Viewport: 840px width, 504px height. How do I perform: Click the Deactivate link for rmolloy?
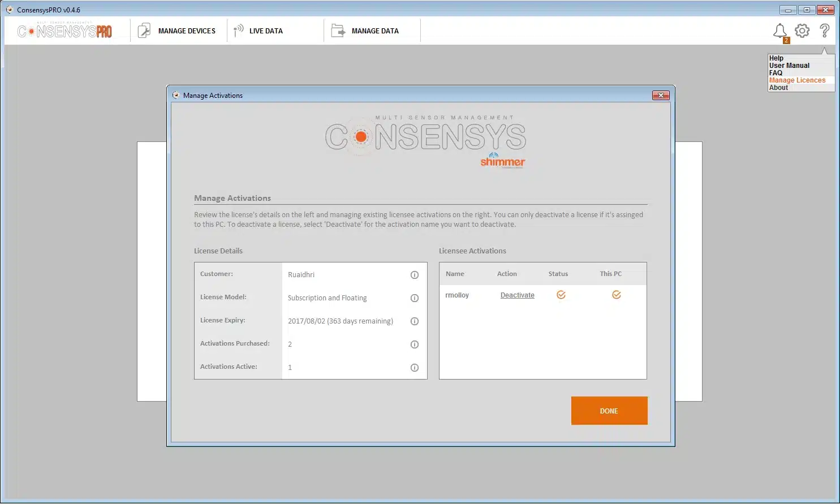pyautogui.click(x=517, y=295)
